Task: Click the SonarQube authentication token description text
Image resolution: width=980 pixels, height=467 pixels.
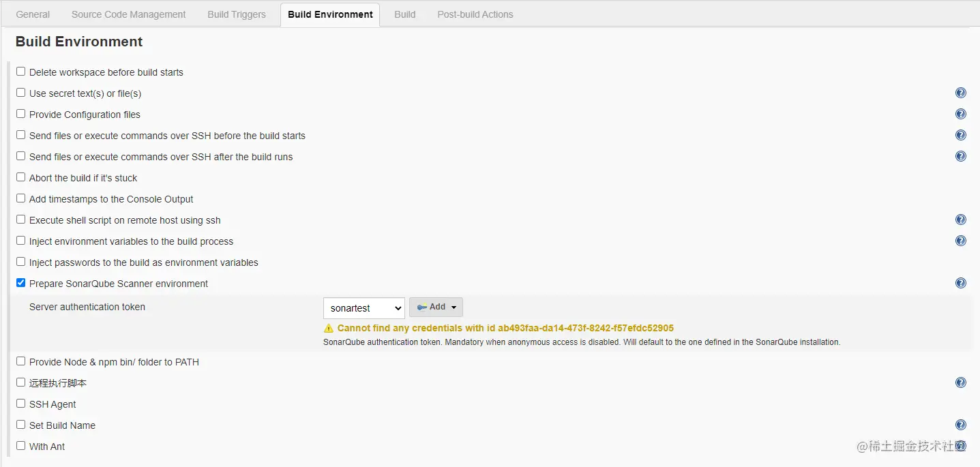Action: pos(582,342)
